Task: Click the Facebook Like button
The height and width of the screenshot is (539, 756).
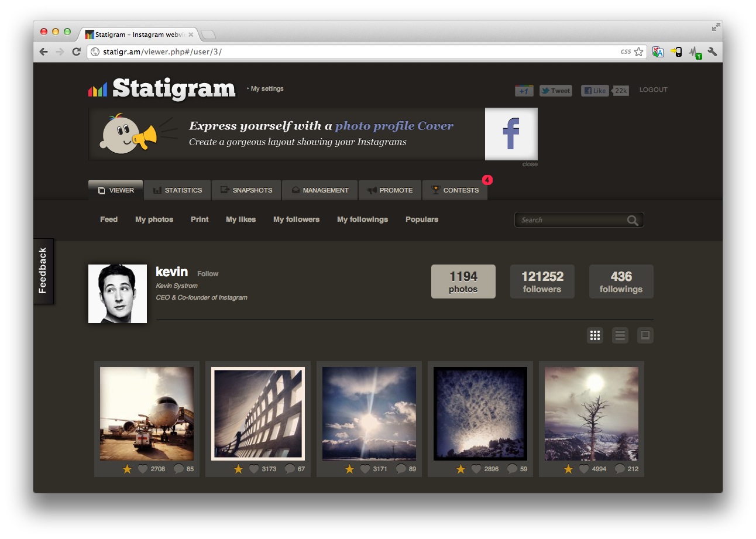Action: [595, 91]
